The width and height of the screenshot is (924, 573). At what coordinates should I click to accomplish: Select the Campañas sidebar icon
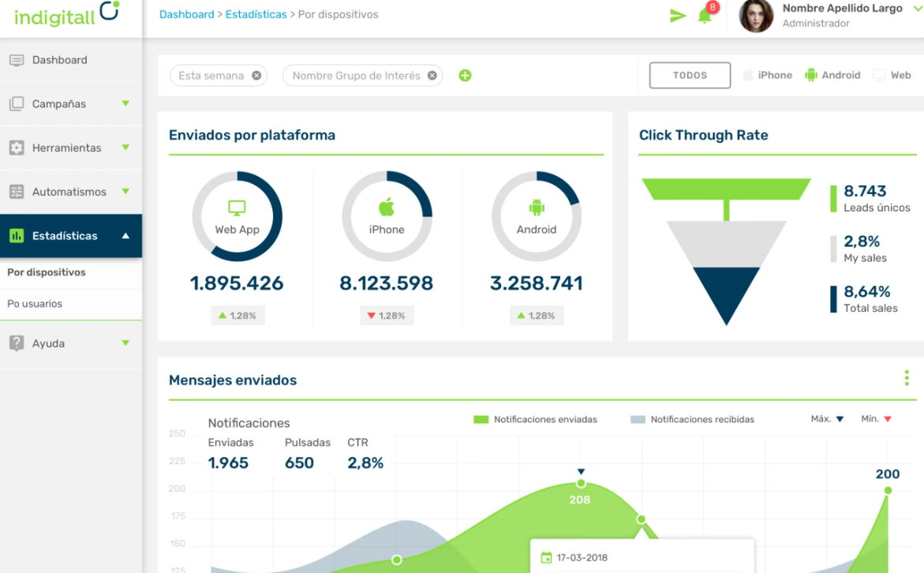coord(16,103)
